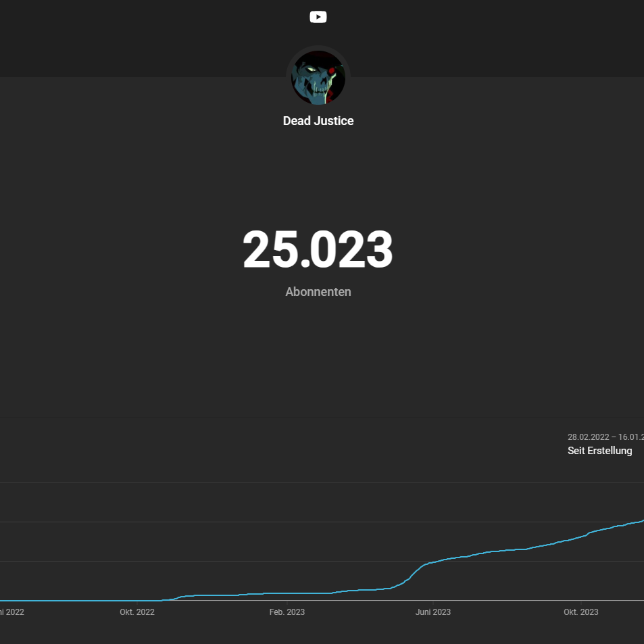Viewport: 644px width, 644px height.
Task: Open the Dead Justice skull avatar
Action: [318, 78]
